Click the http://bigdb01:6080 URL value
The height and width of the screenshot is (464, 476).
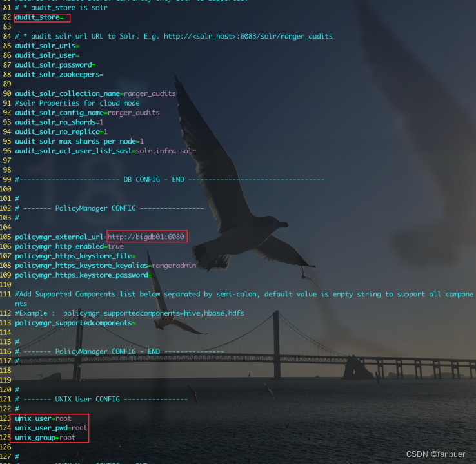tap(146, 237)
